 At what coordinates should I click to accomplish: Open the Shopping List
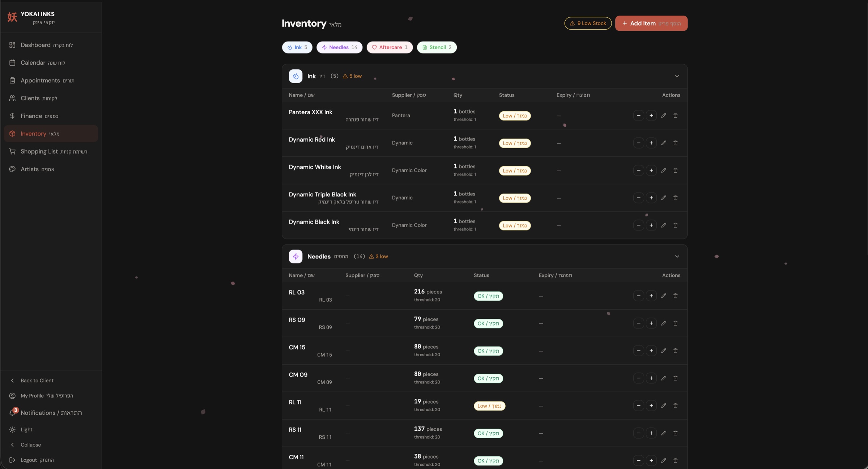tap(51, 151)
